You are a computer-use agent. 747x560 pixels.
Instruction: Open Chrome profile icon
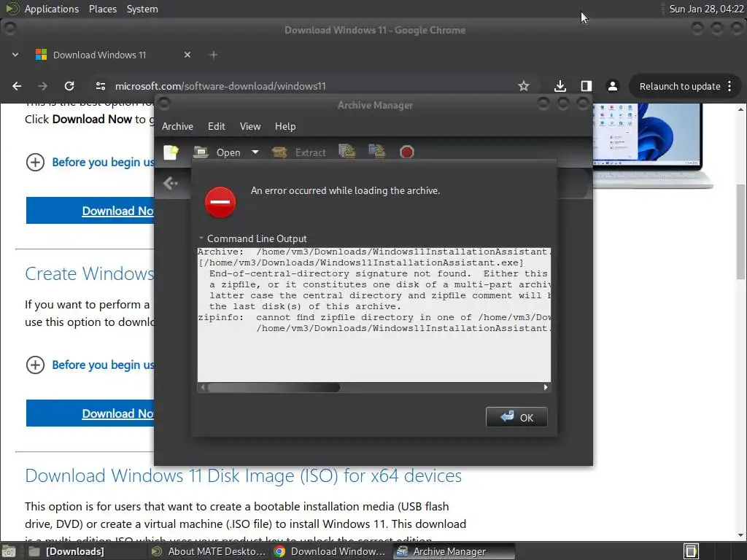613,86
